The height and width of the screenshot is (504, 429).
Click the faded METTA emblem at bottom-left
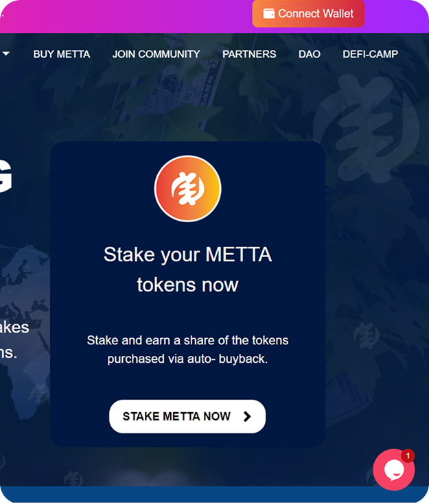pyautogui.click(x=73, y=478)
